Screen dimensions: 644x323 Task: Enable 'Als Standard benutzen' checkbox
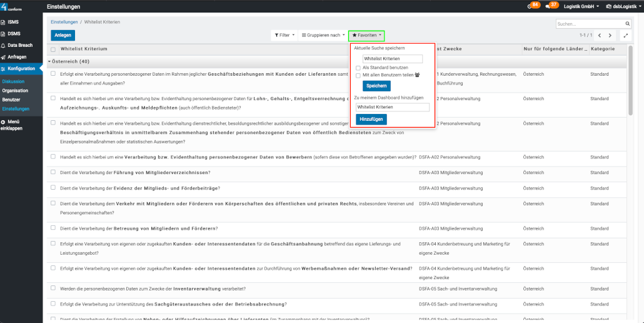click(358, 67)
